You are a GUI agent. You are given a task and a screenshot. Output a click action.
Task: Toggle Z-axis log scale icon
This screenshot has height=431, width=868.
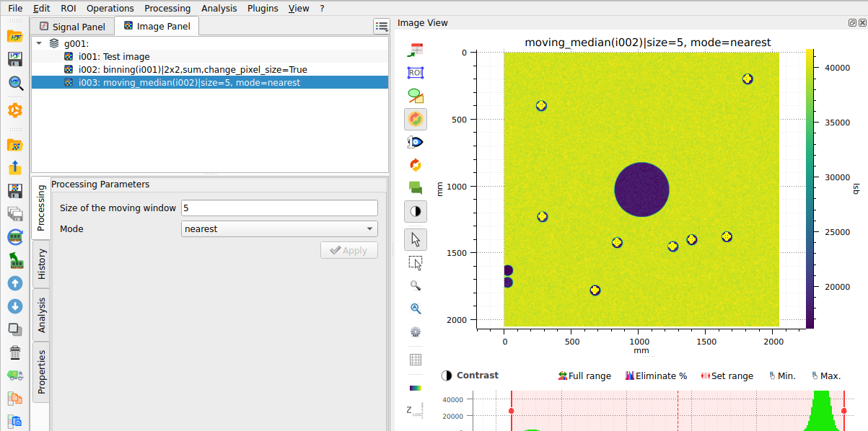(x=416, y=411)
